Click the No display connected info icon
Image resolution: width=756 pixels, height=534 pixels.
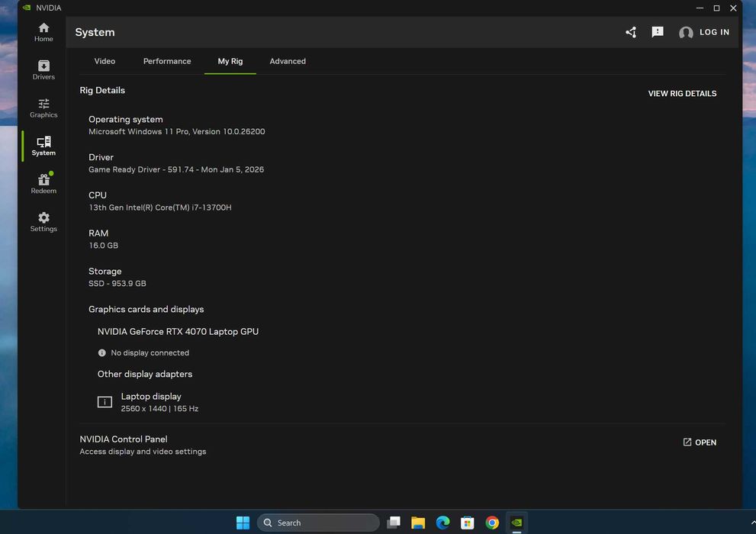tap(101, 352)
